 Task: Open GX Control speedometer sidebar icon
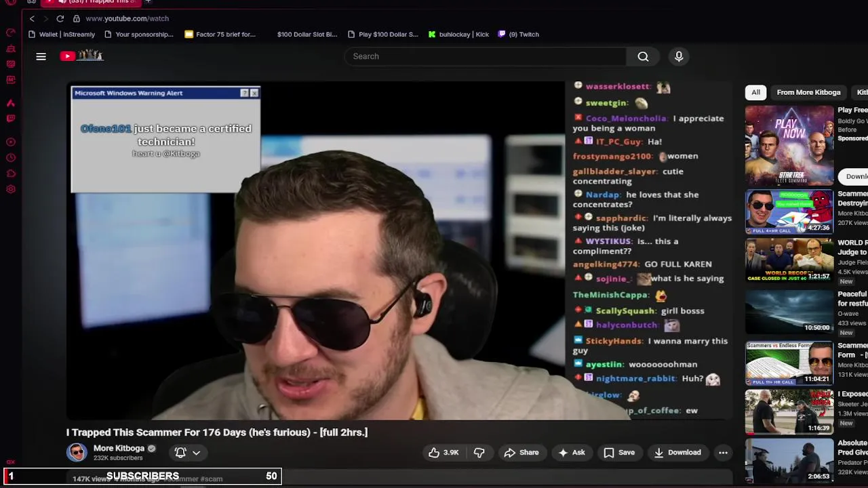[x=11, y=33]
